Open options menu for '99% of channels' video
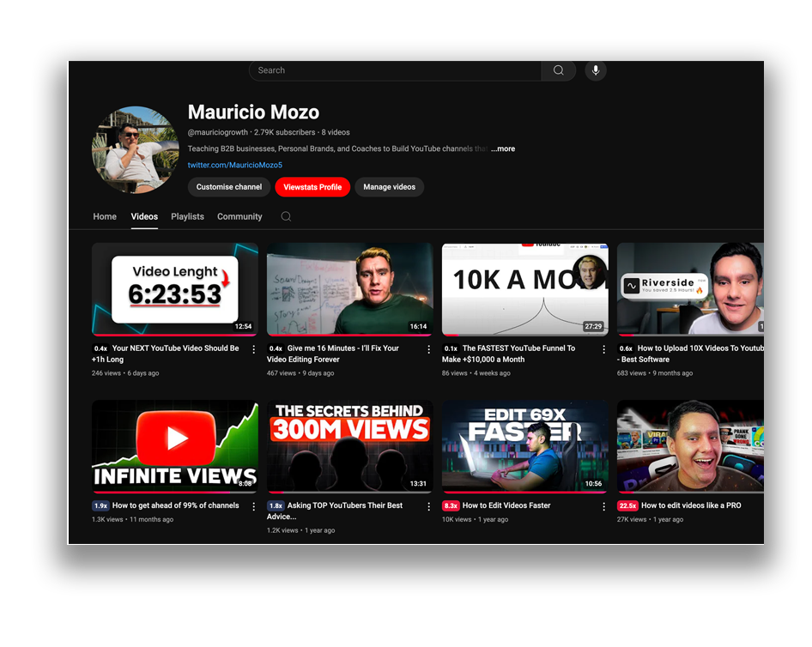Image resolution: width=812 pixels, height=647 pixels. (254, 507)
